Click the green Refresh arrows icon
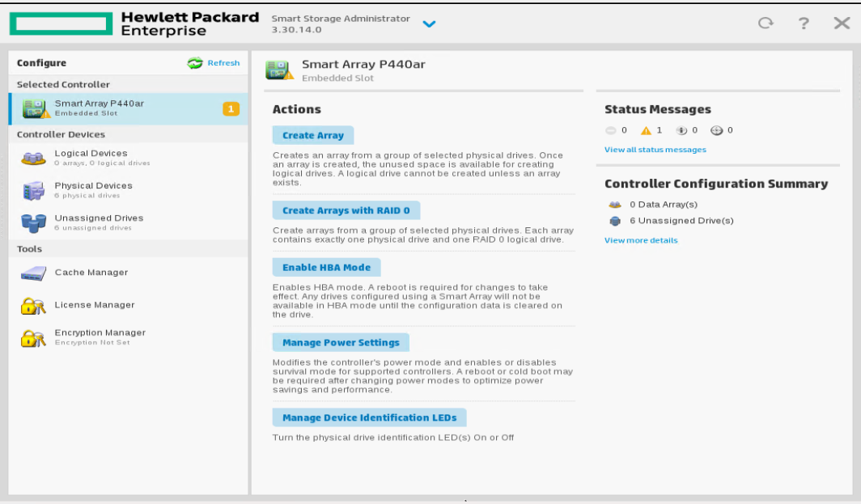 [195, 63]
